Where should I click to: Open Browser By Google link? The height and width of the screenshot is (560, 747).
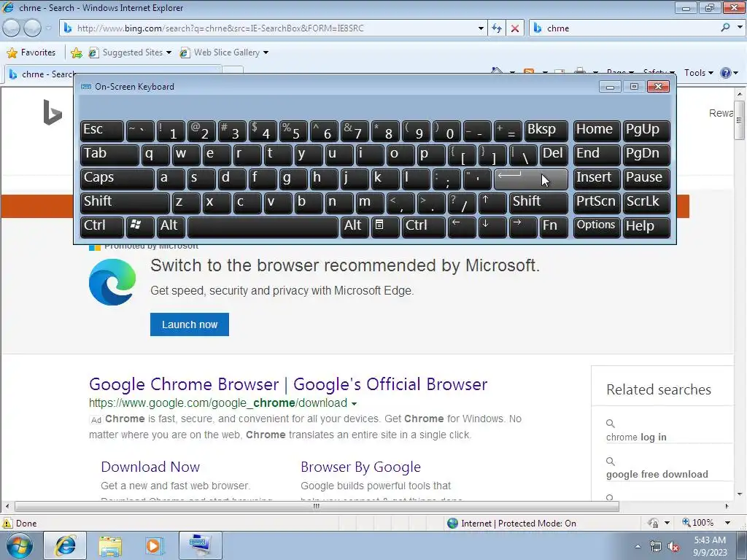click(x=360, y=467)
